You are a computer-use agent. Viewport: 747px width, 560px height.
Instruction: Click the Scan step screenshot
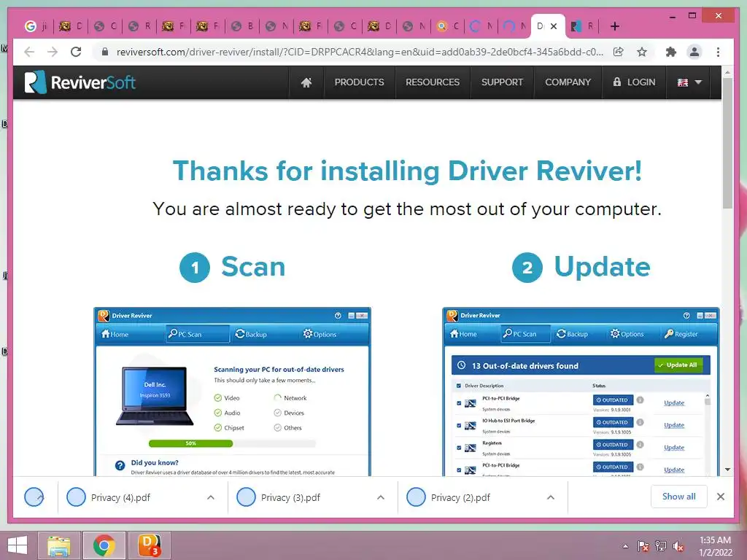coord(233,392)
